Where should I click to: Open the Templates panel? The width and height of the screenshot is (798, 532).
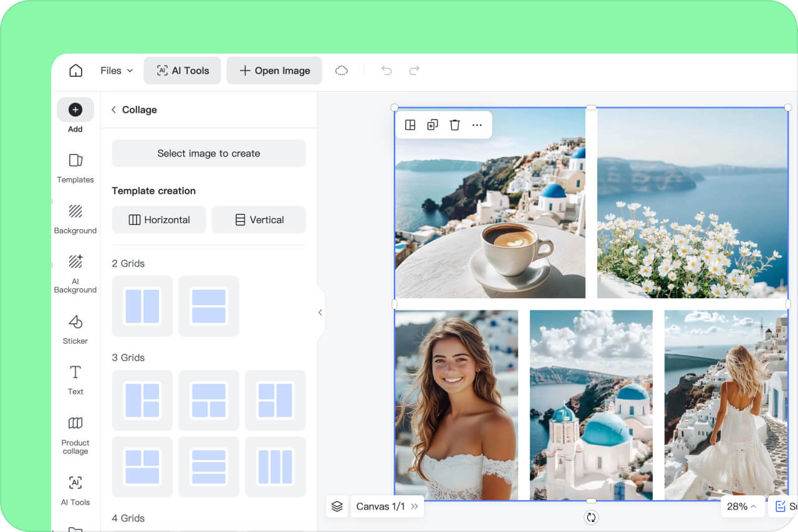coord(75,167)
